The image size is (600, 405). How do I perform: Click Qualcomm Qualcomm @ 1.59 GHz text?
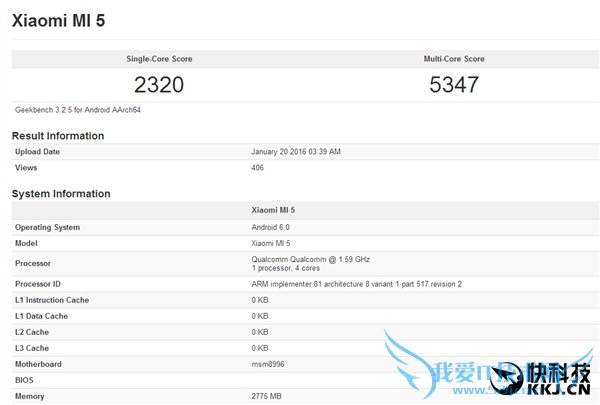click(310, 259)
